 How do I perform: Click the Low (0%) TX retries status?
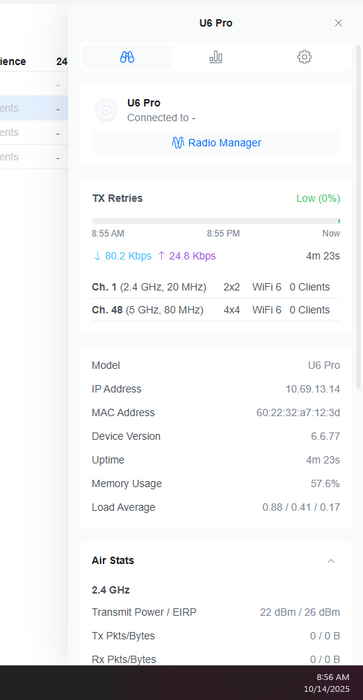coord(318,198)
